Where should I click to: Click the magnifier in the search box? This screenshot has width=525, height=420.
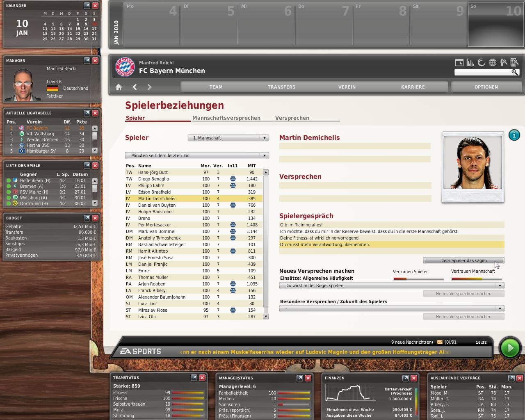[x=515, y=72]
